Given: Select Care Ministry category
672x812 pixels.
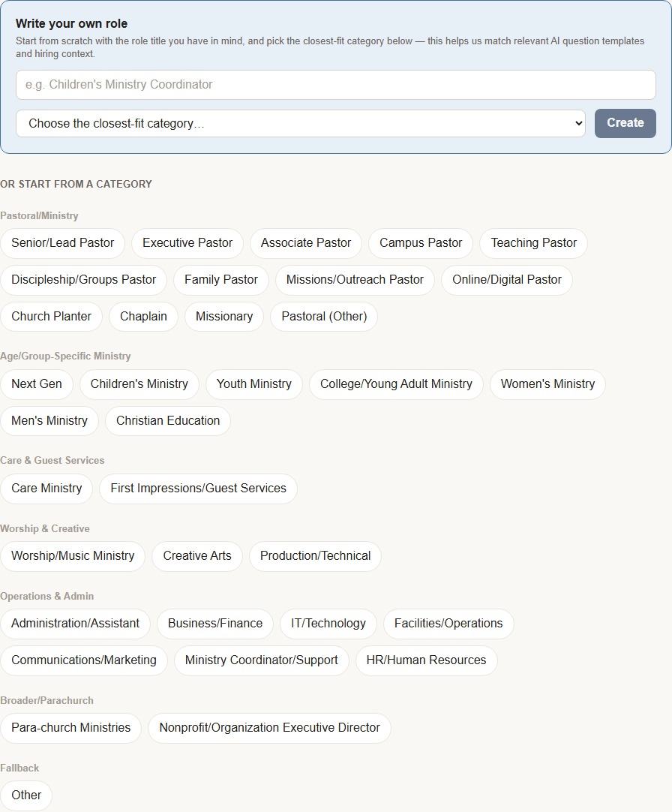Looking at the screenshot, I should pyautogui.click(x=46, y=489).
